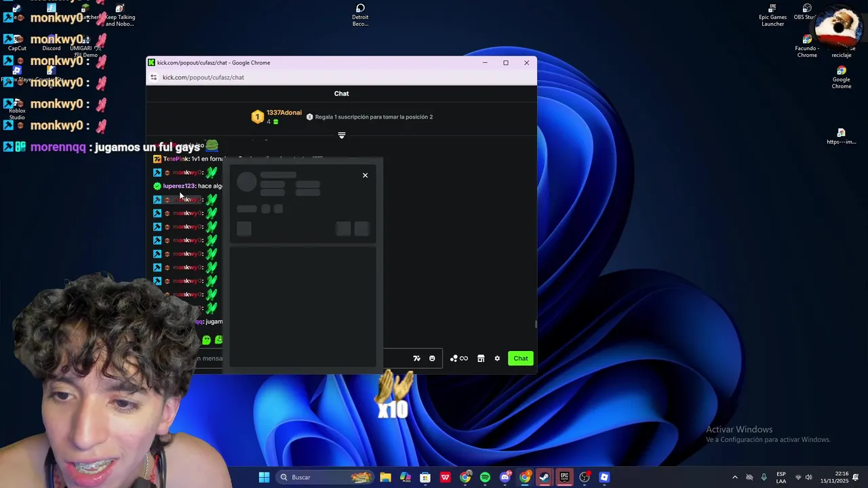The image size is (868, 488).
Task: Click the first green ghost emote quick button
Action: coord(206,340)
